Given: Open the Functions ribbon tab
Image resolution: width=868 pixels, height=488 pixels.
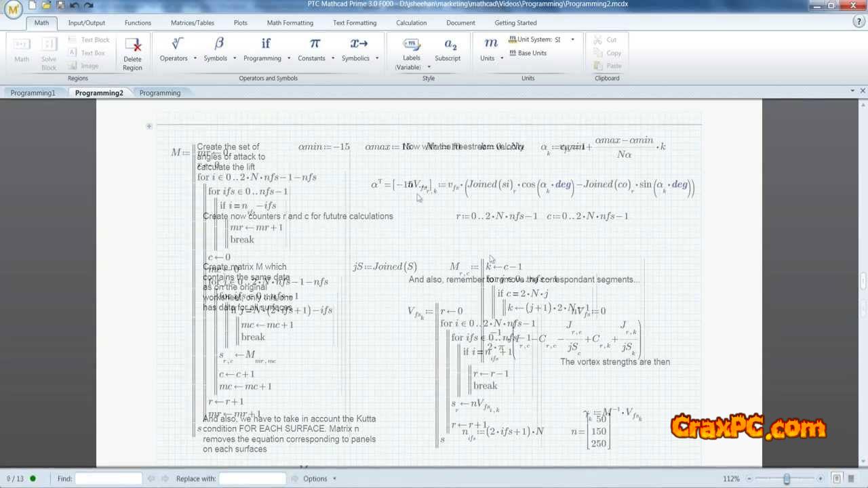Looking at the screenshot, I should [138, 22].
